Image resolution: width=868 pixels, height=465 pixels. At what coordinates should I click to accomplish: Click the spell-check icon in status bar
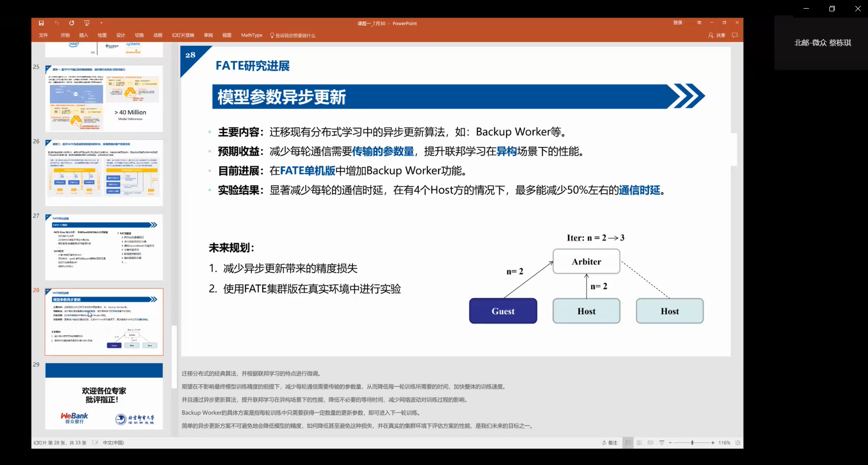(95, 443)
